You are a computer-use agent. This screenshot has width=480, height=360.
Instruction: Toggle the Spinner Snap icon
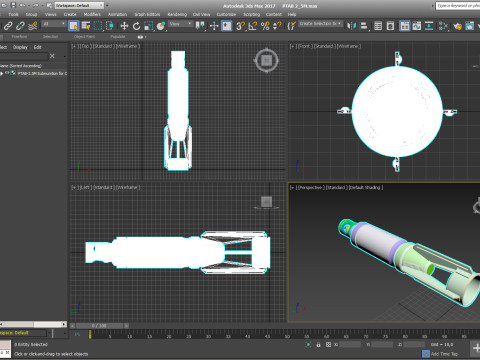pos(277,26)
